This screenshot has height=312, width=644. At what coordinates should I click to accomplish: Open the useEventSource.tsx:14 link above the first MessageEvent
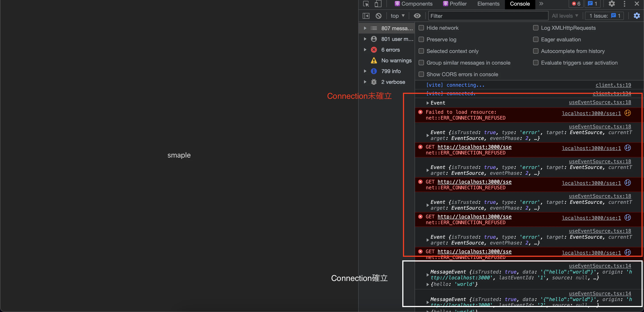600,266
